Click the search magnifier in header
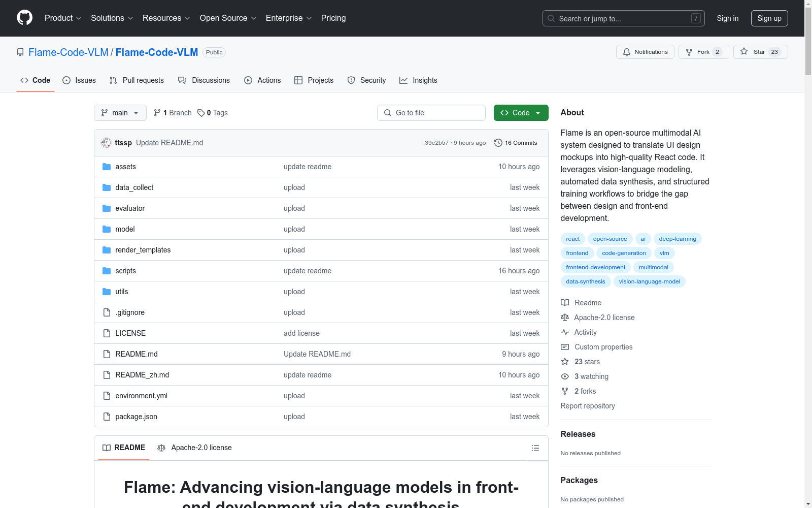Image resolution: width=812 pixels, height=508 pixels. (551, 18)
